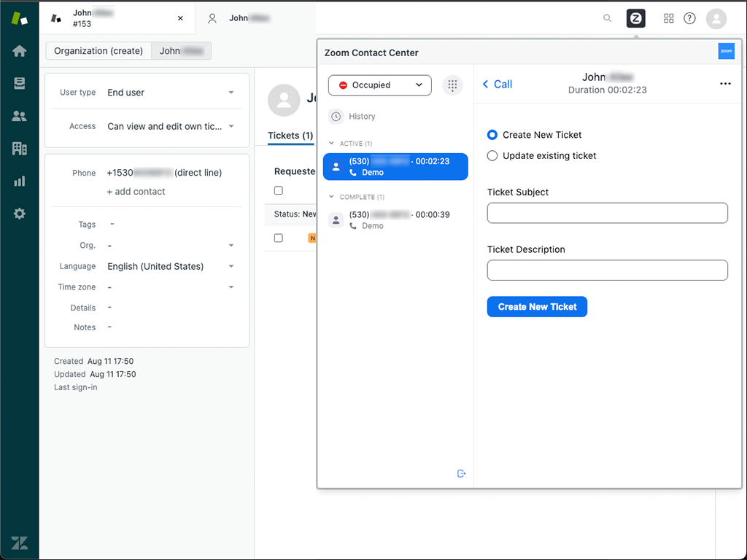Select the Home icon in the Zendesk sidebar
The image size is (747, 560).
click(x=19, y=51)
